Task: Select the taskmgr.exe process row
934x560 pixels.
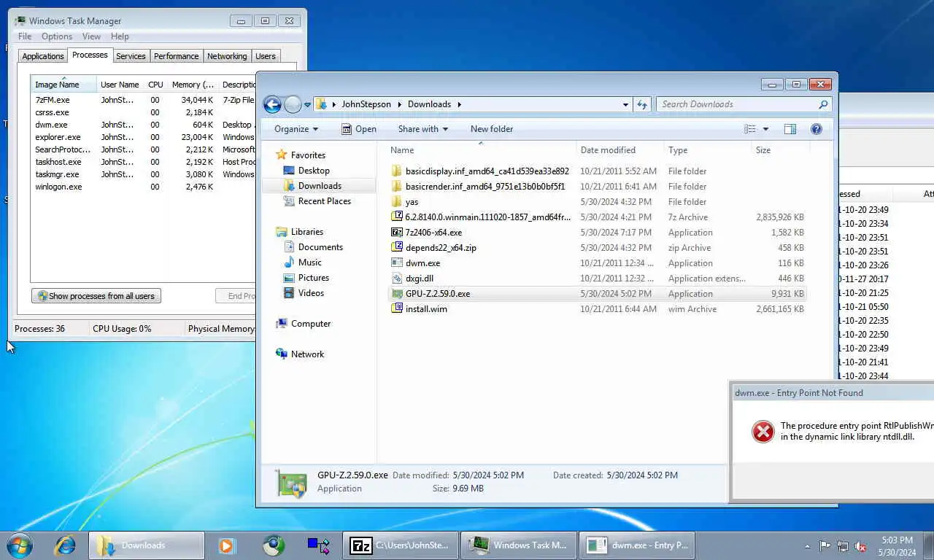Action: 144,174
